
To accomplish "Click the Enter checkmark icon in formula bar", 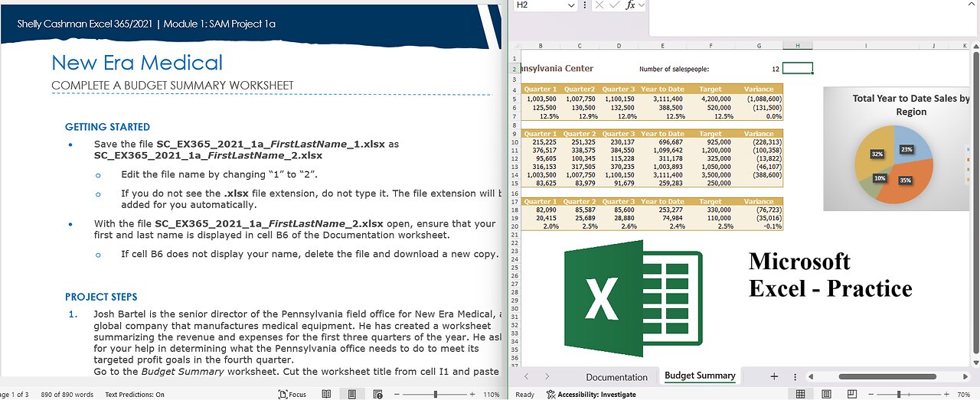I will coord(614,5).
